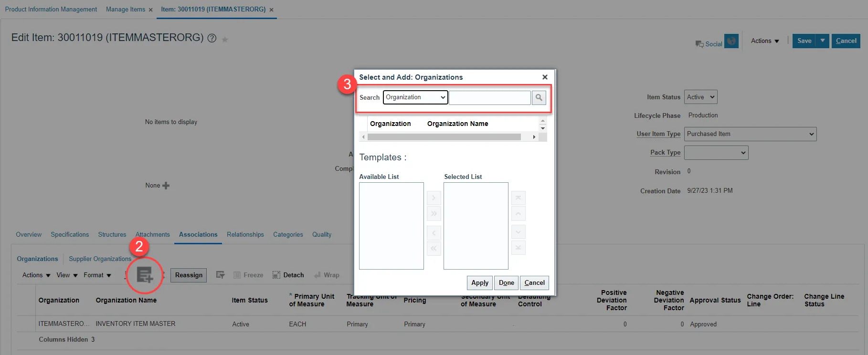868x355 pixels.
Task: Close the Manage Items tab
Action: tap(150, 10)
